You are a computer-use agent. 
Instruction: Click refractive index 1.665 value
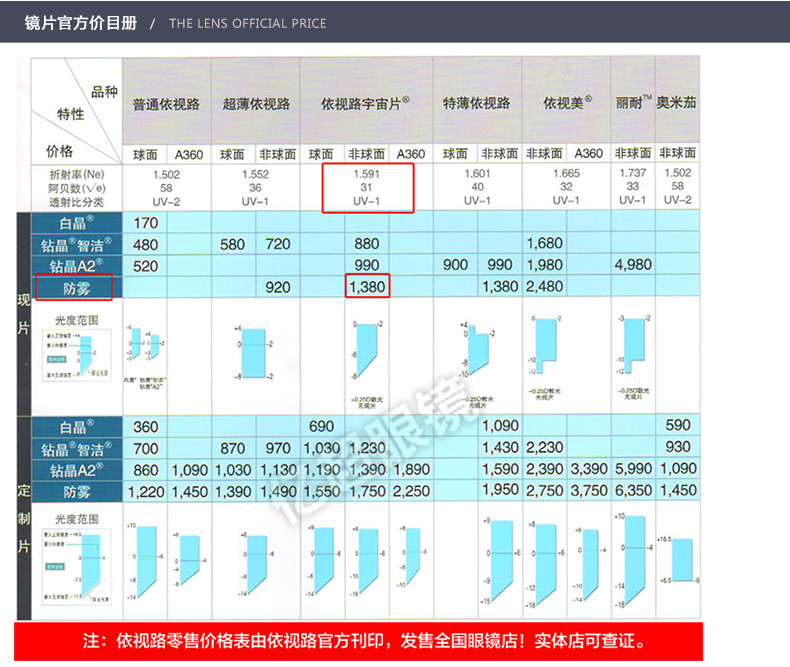tap(566, 173)
